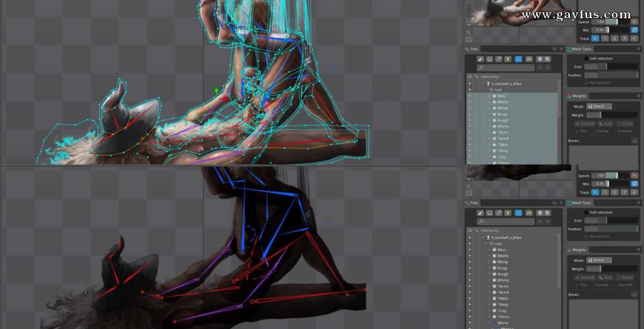
Task: Select upper Tree panel tab
Action: point(471,49)
